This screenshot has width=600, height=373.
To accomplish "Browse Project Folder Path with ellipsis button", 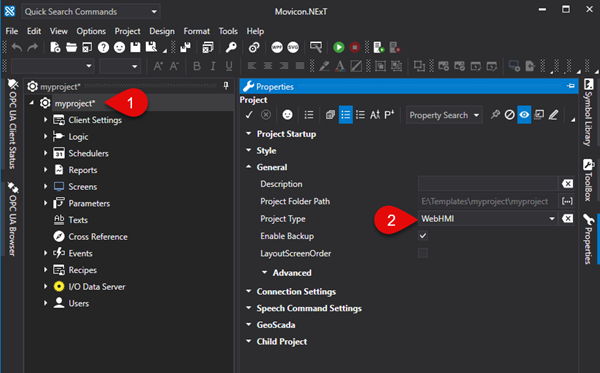I will pos(567,201).
